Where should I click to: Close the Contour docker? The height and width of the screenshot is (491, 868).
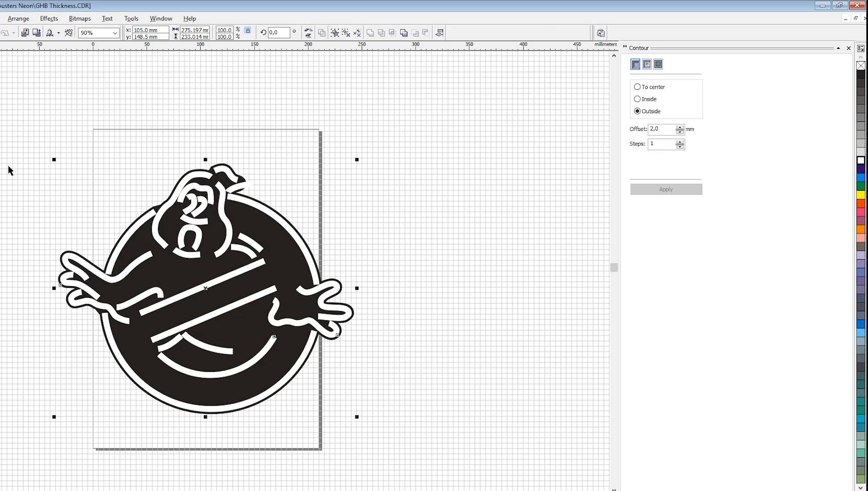click(849, 48)
